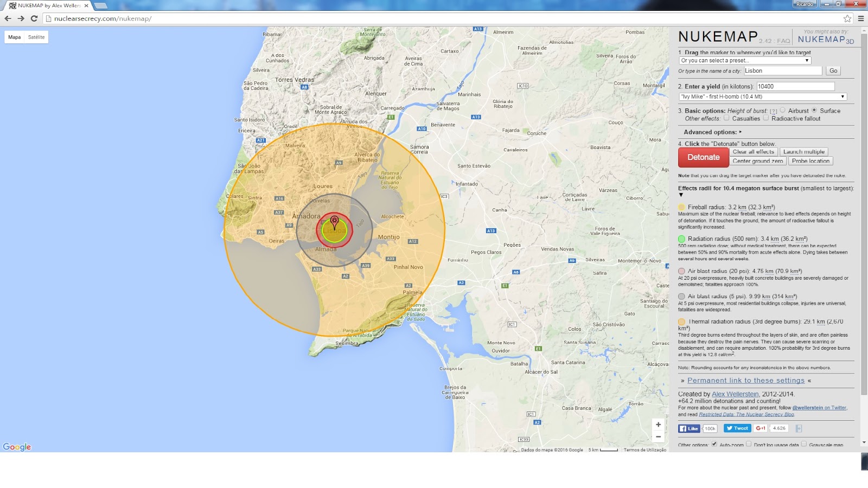Click Launch multiple button
The image size is (868, 488).
pos(804,152)
